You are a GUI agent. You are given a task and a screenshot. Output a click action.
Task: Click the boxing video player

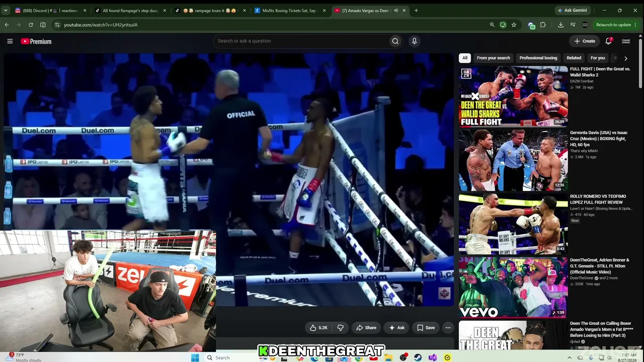(x=229, y=179)
